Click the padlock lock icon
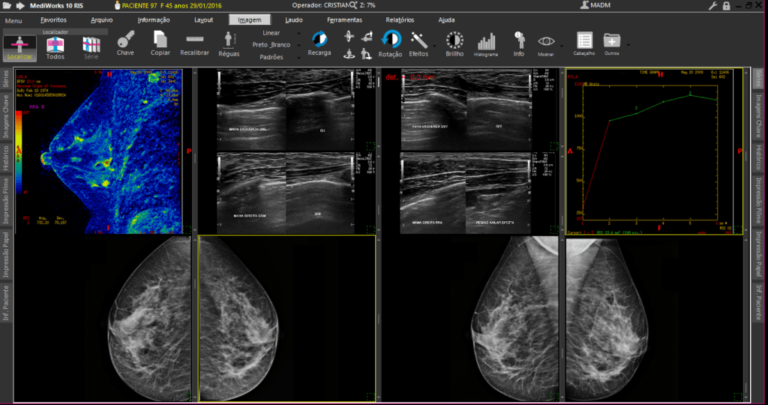Image resolution: width=768 pixels, height=405 pixels. [x=726, y=6]
